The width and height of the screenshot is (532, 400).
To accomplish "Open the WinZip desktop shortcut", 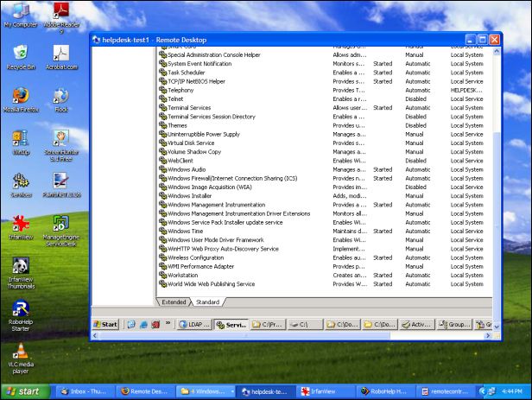I will click(x=20, y=139).
